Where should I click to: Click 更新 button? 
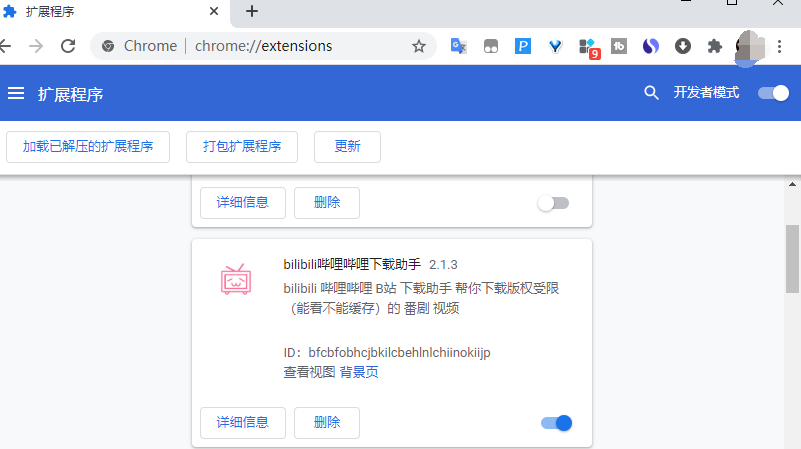point(347,147)
